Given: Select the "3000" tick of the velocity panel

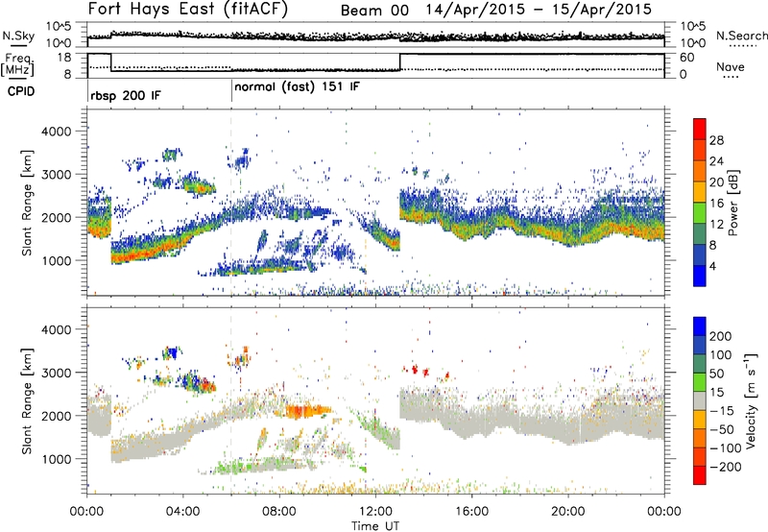Looking at the screenshot, I should (x=56, y=373).
